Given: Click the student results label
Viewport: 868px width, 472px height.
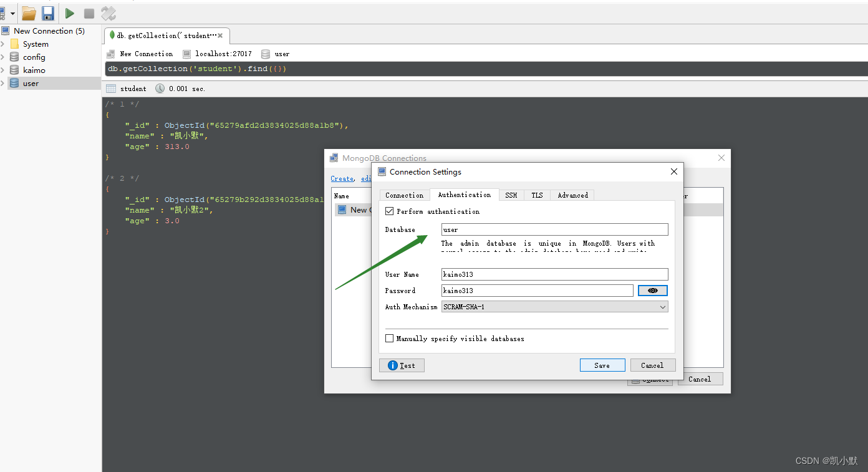Looking at the screenshot, I should click(133, 89).
